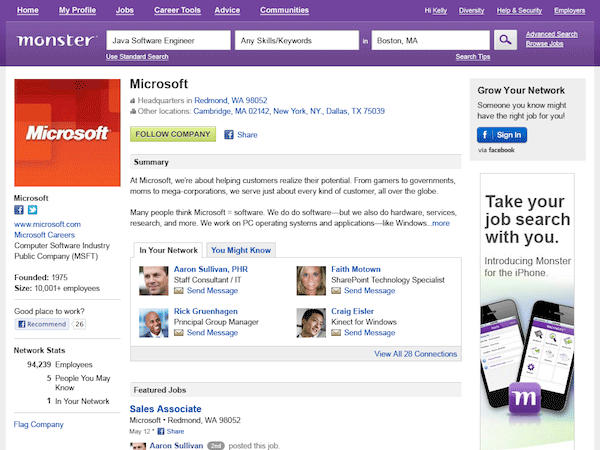
Task: Click the Facebook Sign In button
Action: coord(502,135)
